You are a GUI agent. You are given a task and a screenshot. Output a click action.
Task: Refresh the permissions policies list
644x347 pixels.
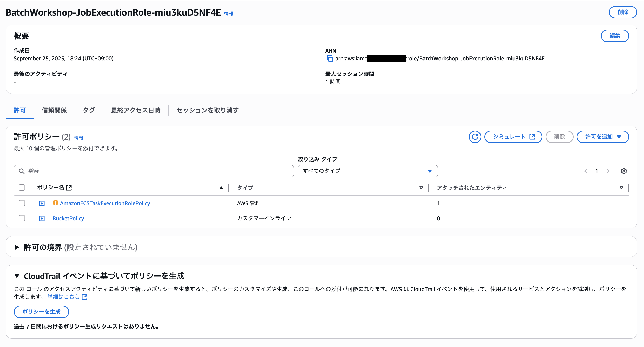(475, 137)
